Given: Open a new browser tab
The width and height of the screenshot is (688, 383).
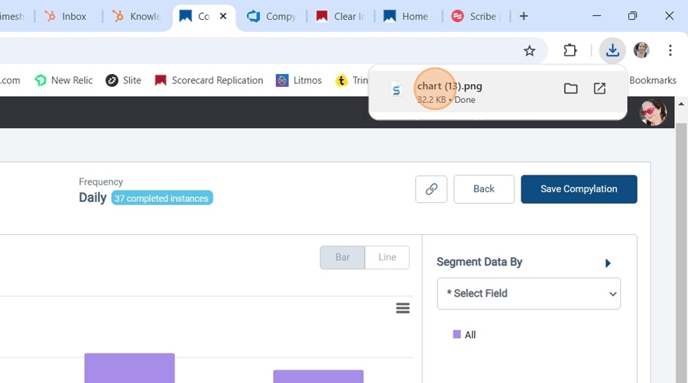Looking at the screenshot, I should [523, 16].
